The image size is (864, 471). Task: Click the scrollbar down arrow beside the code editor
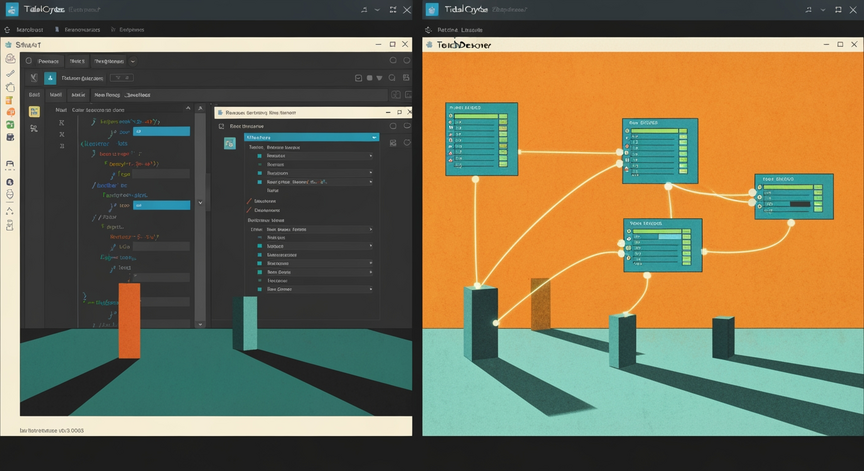click(x=200, y=324)
